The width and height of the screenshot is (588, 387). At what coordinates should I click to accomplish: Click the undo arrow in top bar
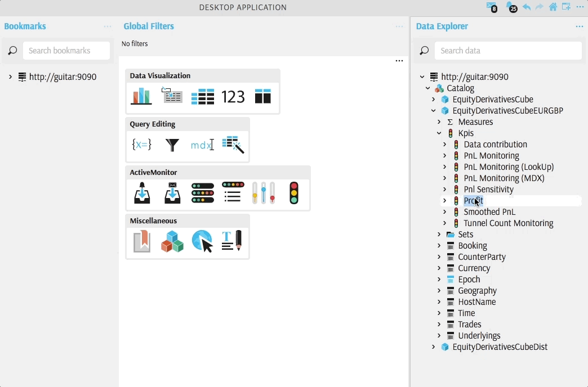(x=527, y=7)
